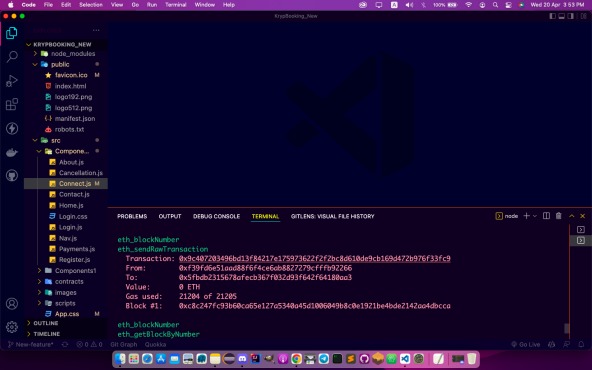Open Run and Debug view

12,81
